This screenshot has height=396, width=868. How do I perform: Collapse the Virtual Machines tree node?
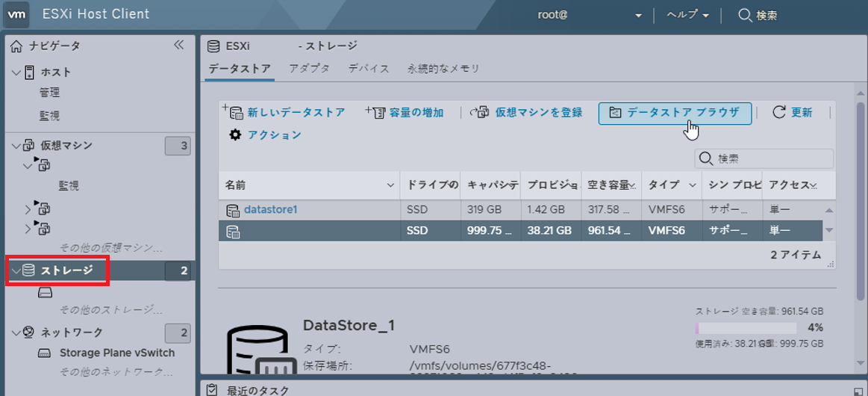[x=16, y=146]
